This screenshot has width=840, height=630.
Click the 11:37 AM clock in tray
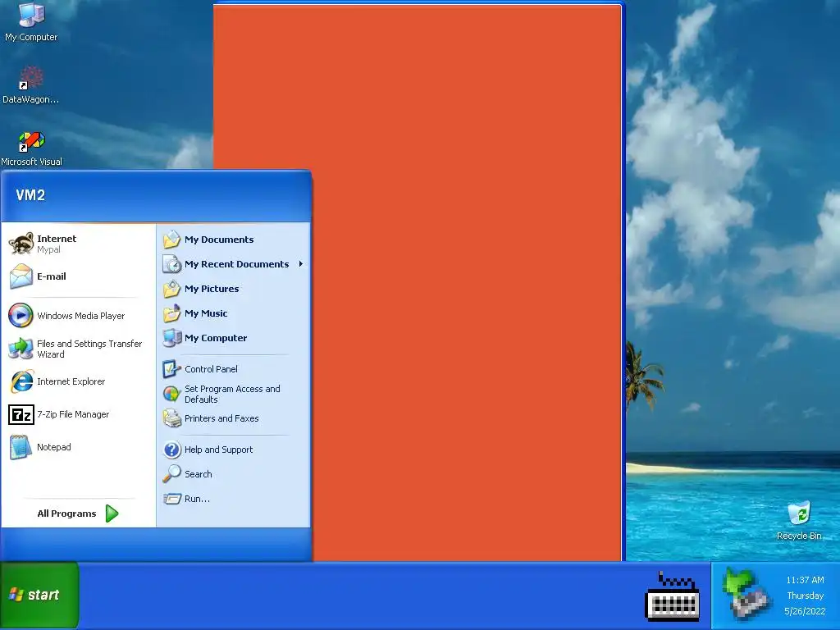point(805,580)
